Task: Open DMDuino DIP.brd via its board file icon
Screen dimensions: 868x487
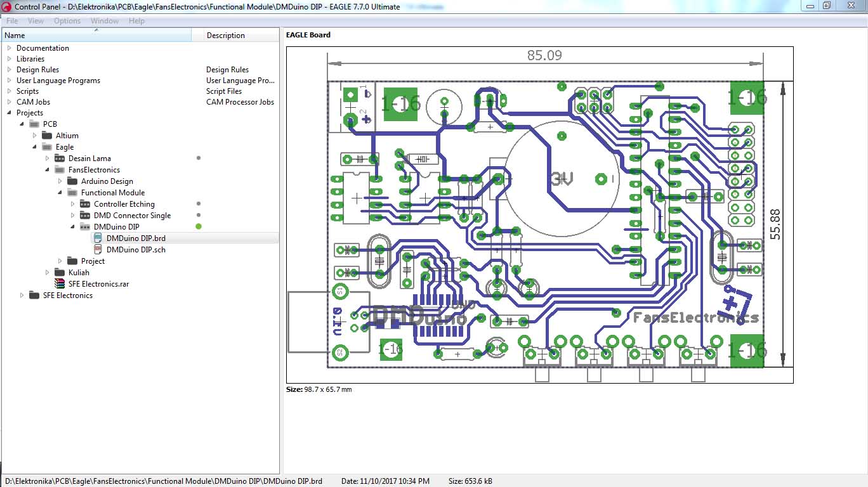Action: coord(98,238)
